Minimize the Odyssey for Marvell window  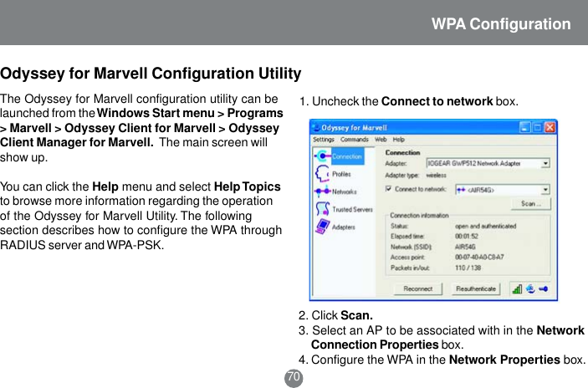point(525,127)
